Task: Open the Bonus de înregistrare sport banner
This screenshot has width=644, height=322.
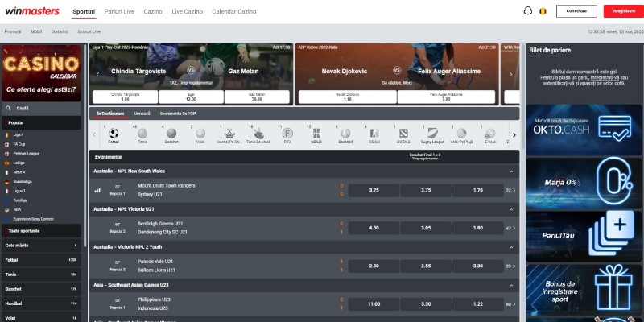Action: coord(585,290)
